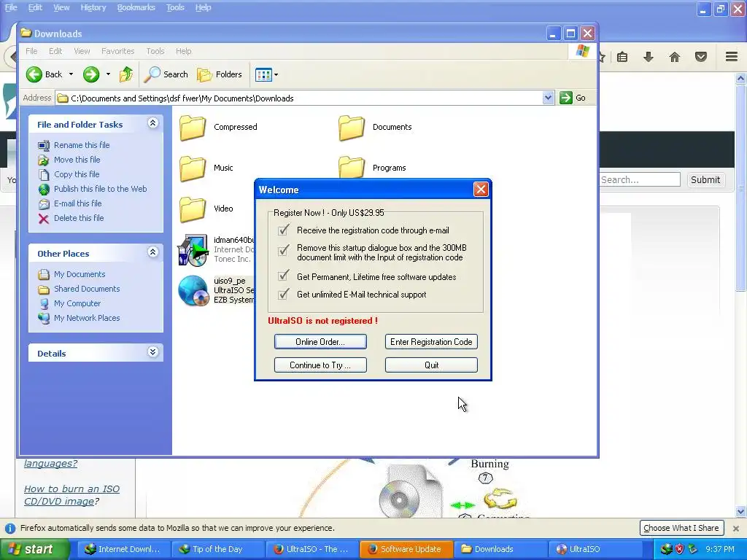Image resolution: width=747 pixels, height=560 pixels.
Task: Click the Online Order... button
Action: click(320, 342)
